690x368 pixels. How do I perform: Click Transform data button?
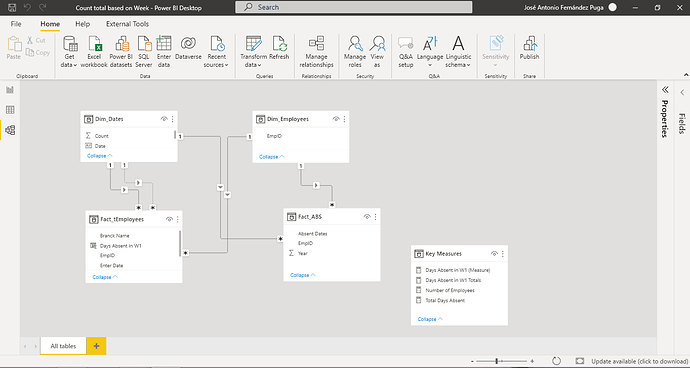254,52
